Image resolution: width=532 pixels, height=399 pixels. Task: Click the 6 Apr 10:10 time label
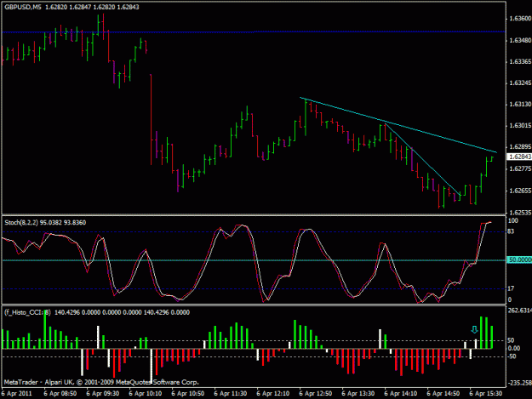tap(146, 394)
